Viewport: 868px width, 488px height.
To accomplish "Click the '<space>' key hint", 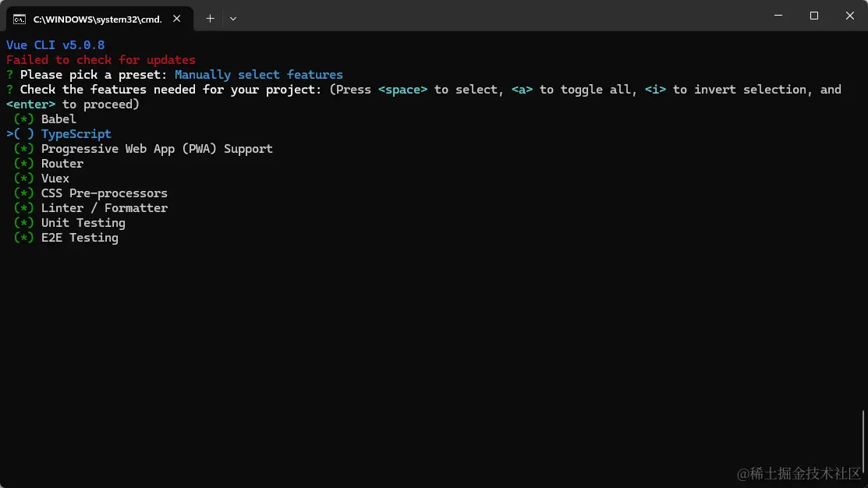I will coord(402,90).
